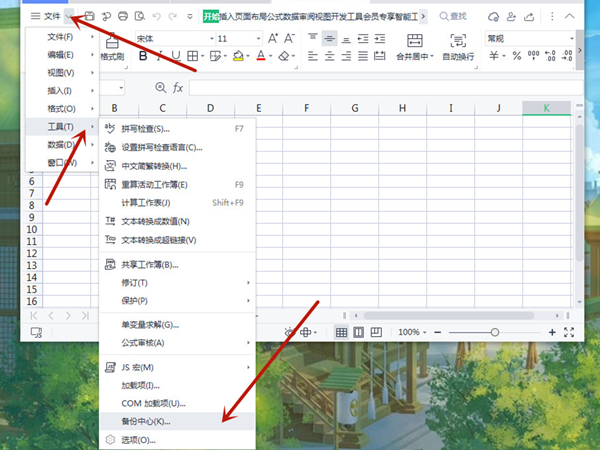This screenshot has width=600, height=450.
Task: Click the fullscreen icon in status bar
Action: pyautogui.click(x=569, y=332)
